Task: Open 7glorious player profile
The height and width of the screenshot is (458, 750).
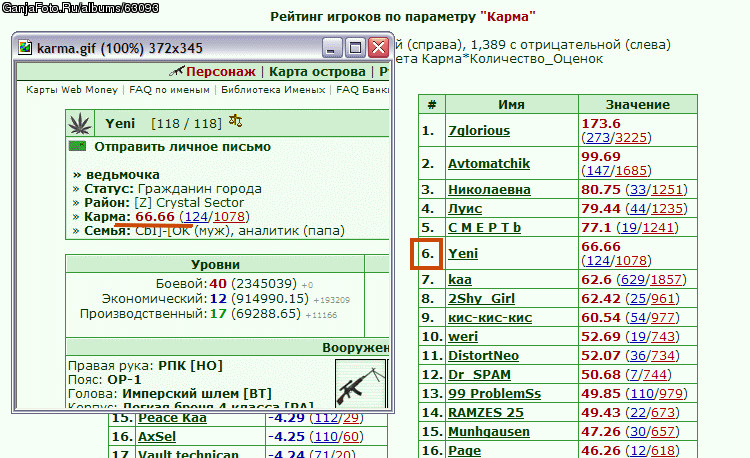Action: click(x=479, y=131)
